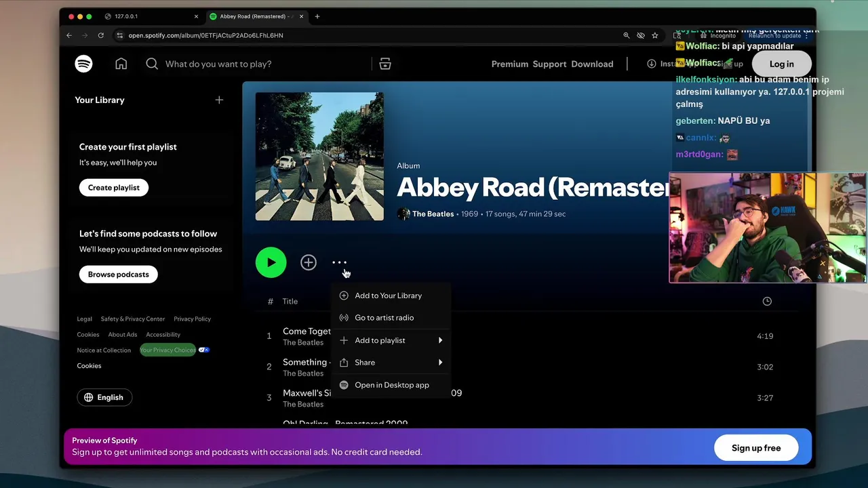Open the Privacy Policy link
This screenshot has height=488, width=868.
click(x=192, y=319)
